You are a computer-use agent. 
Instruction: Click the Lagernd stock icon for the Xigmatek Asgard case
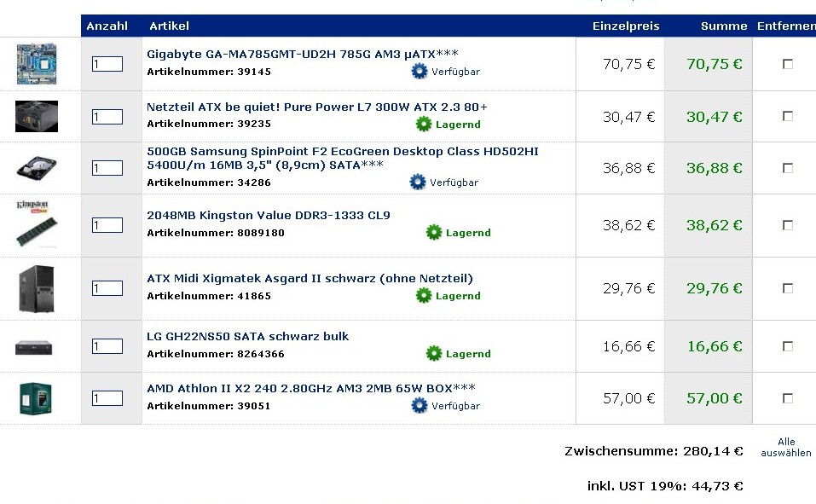coord(424,296)
